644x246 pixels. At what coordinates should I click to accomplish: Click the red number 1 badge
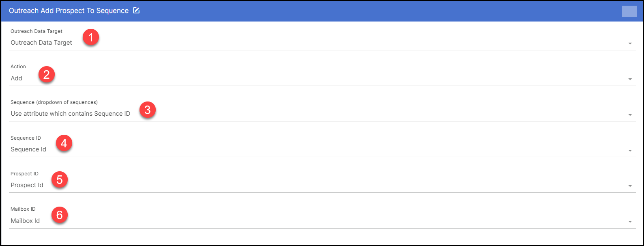91,38
